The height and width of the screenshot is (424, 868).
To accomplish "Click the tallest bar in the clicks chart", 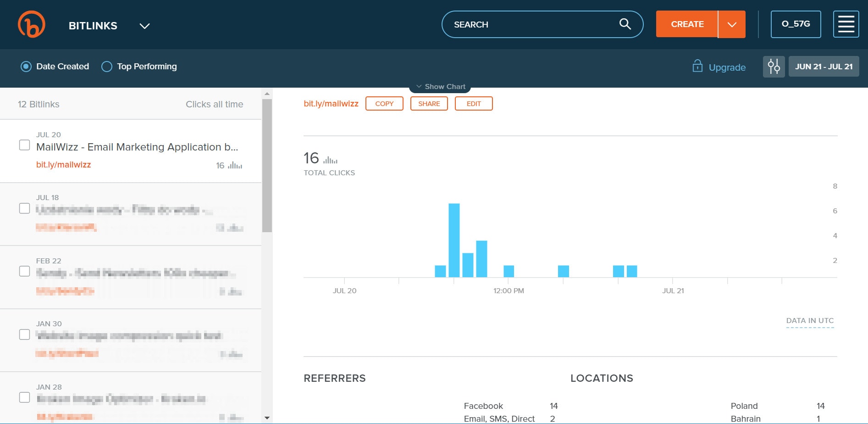I will (x=454, y=240).
